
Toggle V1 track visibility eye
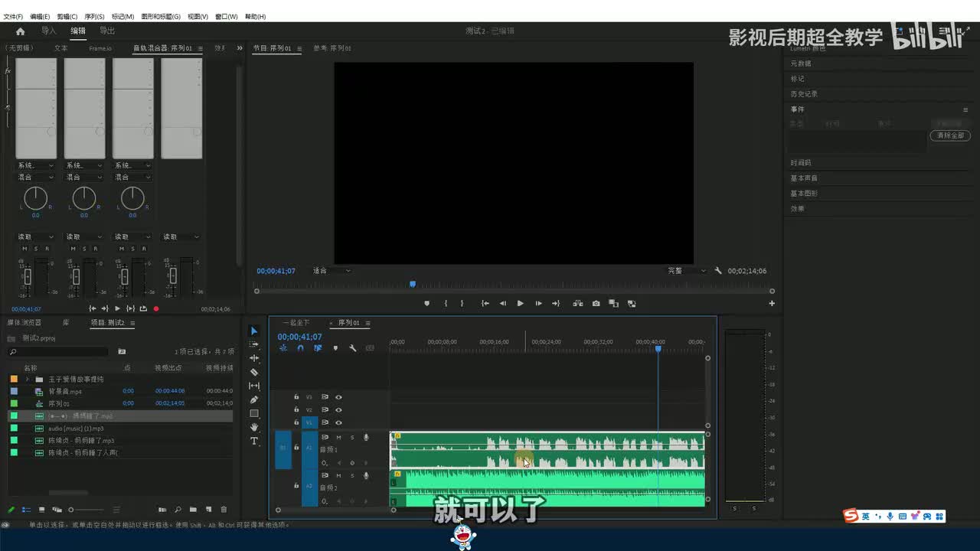(x=338, y=422)
